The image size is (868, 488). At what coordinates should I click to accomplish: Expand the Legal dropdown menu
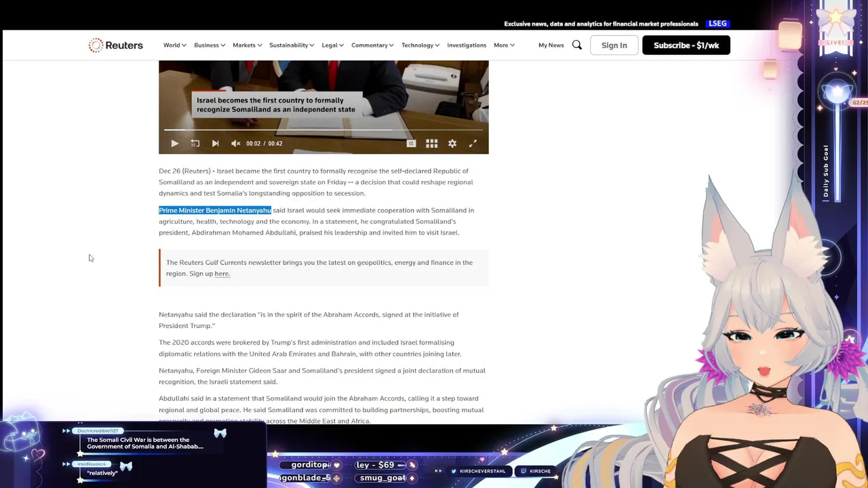pos(333,45)
